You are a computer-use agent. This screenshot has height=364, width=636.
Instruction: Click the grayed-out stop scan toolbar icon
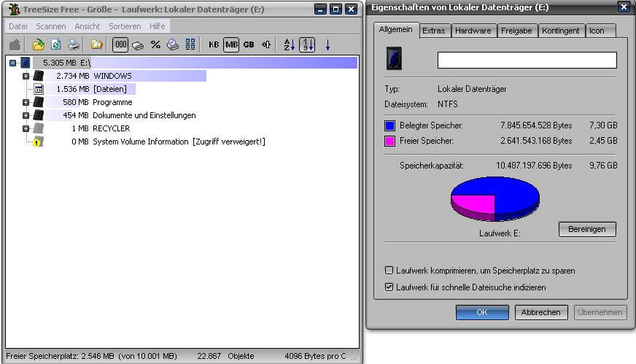tap(15, 44)
